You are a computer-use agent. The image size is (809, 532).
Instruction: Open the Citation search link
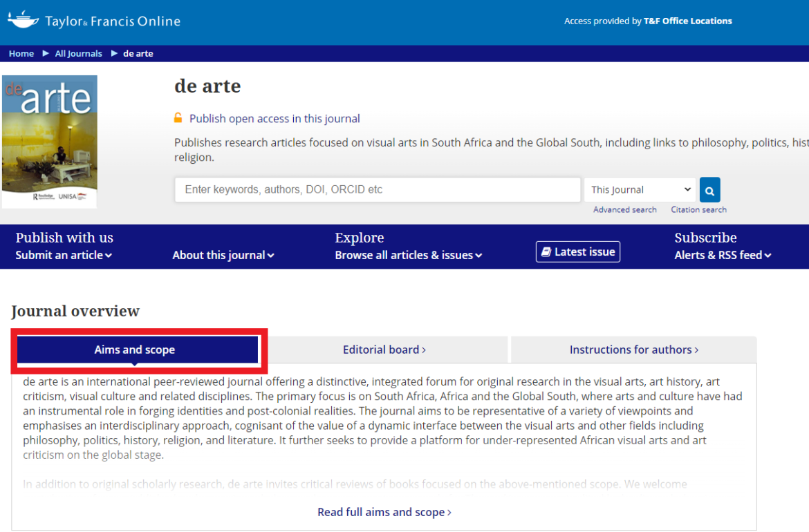(698, 210)
